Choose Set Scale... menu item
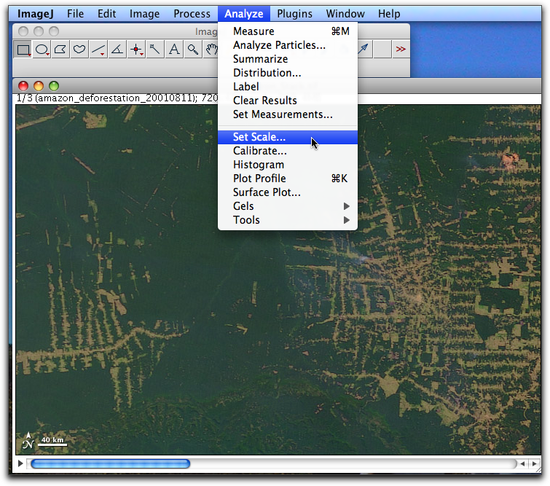Viewport: 550px width, 486px height. click(x=288, y=137)
